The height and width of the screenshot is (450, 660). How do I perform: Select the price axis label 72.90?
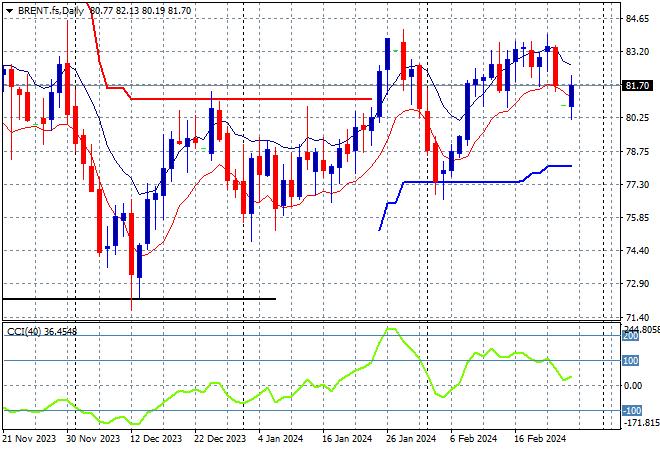637,284
